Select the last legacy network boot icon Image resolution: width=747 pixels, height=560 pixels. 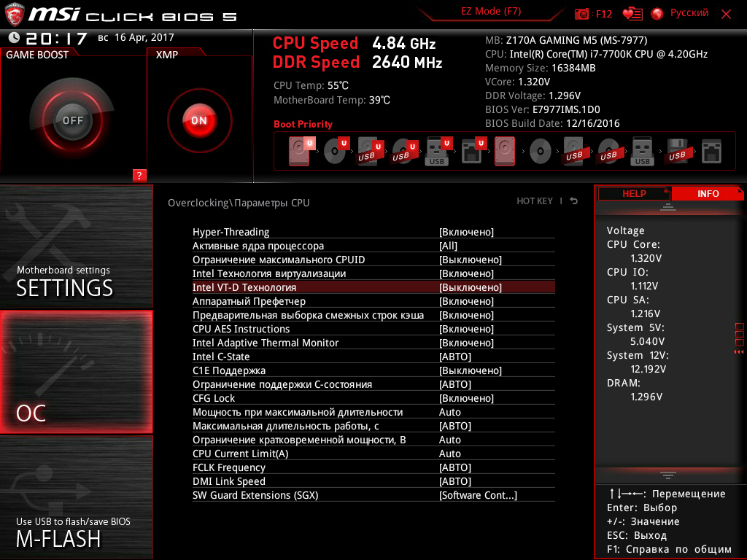[x=711, y=152]
